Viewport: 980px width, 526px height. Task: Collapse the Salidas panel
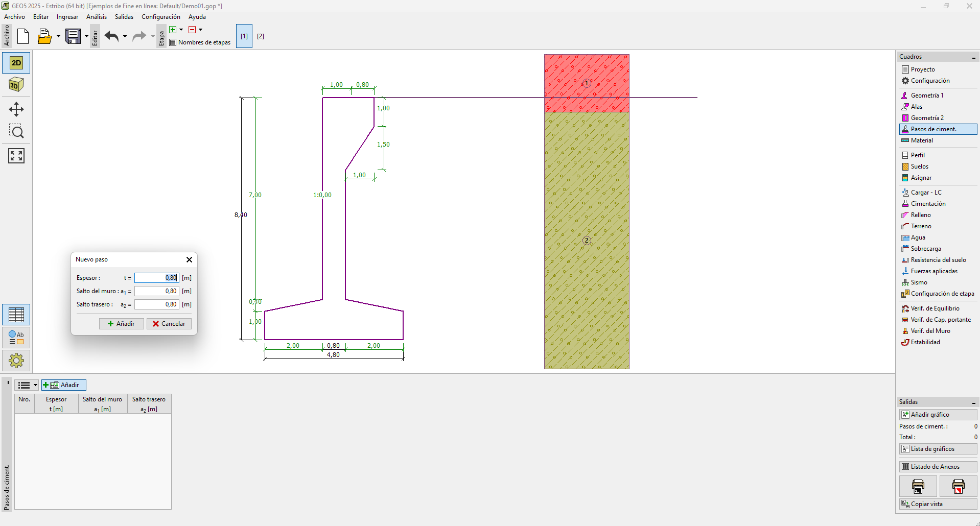(974, 402)
